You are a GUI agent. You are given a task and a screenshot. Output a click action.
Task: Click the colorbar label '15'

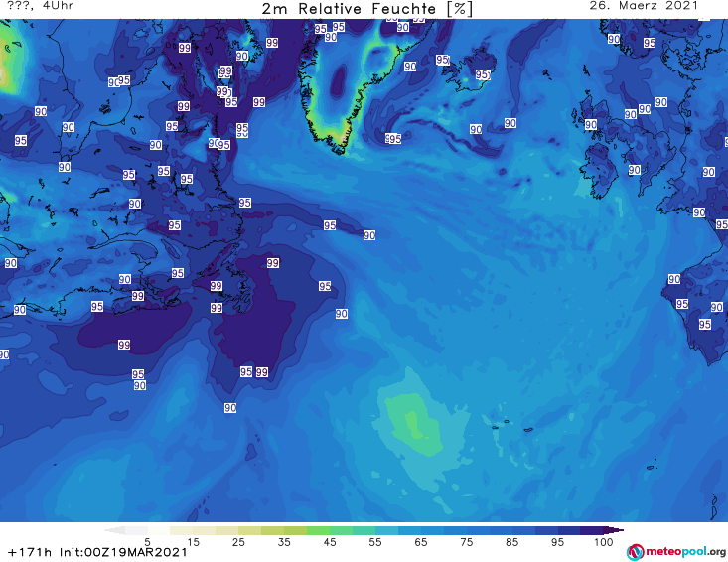click(x=193, y=542)
